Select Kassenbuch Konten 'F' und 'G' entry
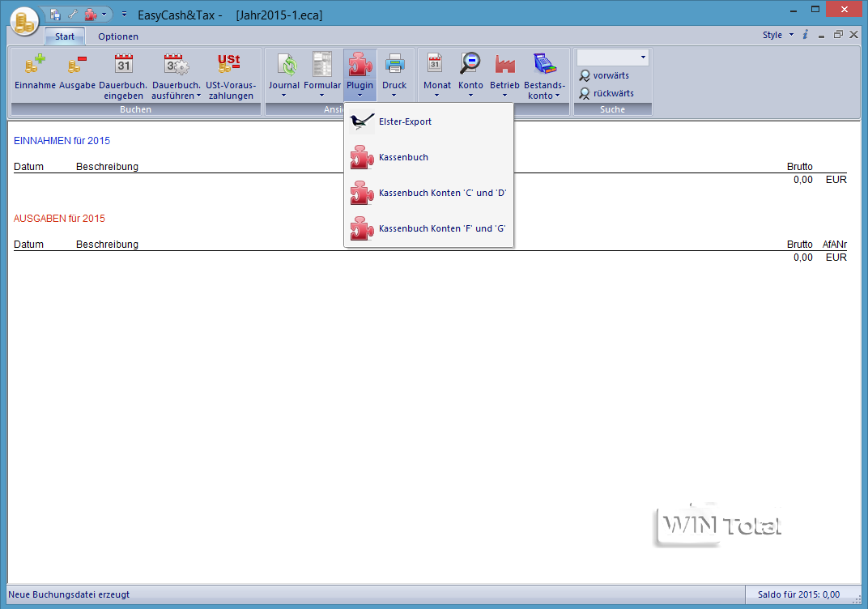The image size is (868, 609). [428, 228]
